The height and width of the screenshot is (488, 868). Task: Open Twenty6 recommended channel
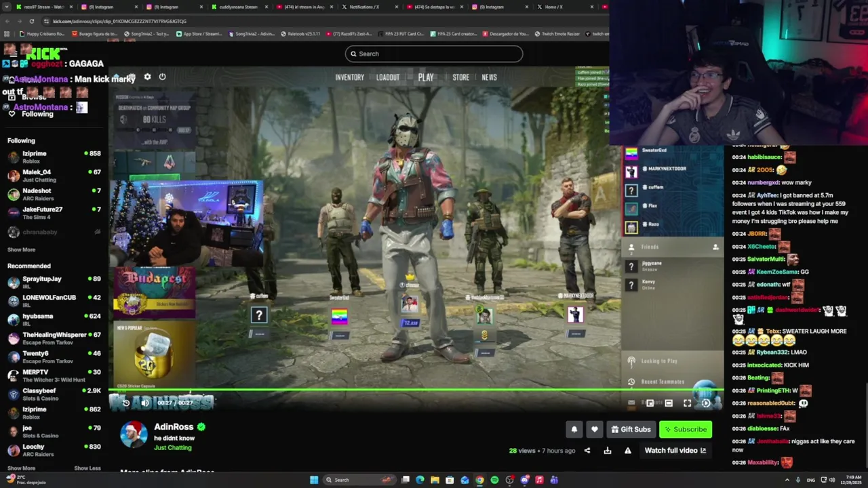pos(54,357)
